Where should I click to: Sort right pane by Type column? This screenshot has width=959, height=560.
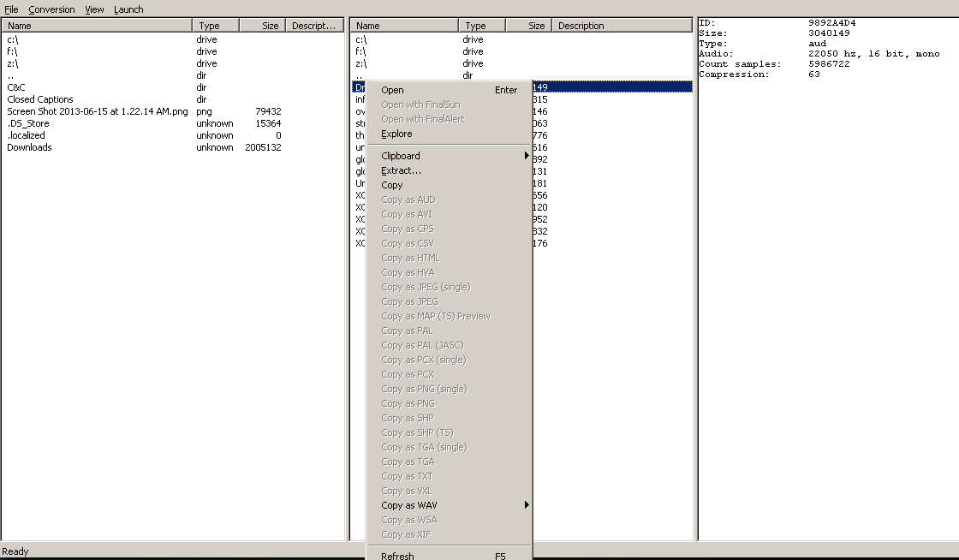(x=482, y=26)
